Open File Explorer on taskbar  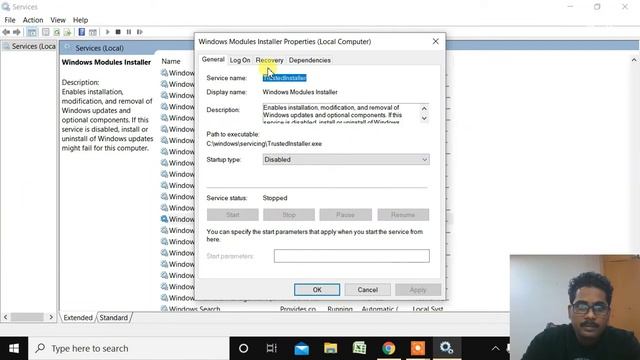click(x=330, y=348)
